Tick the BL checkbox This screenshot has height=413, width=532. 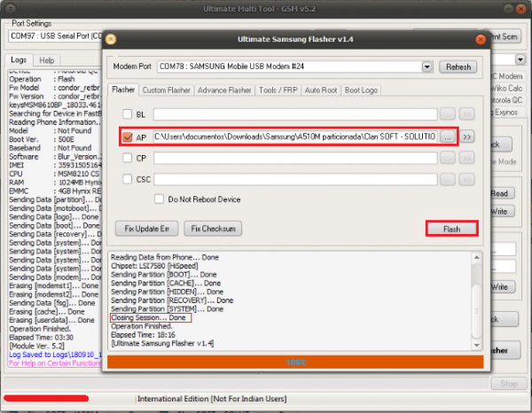127,114
